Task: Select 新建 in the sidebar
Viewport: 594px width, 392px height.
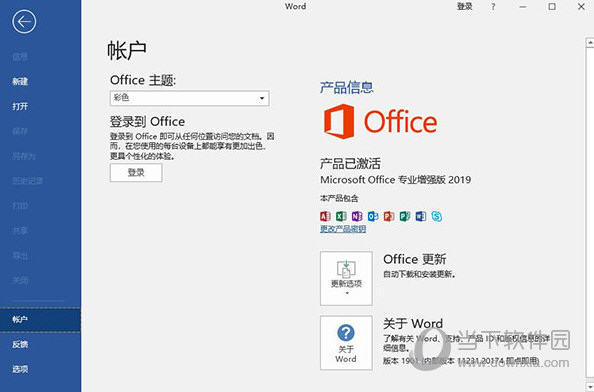Action: point(20,81)
